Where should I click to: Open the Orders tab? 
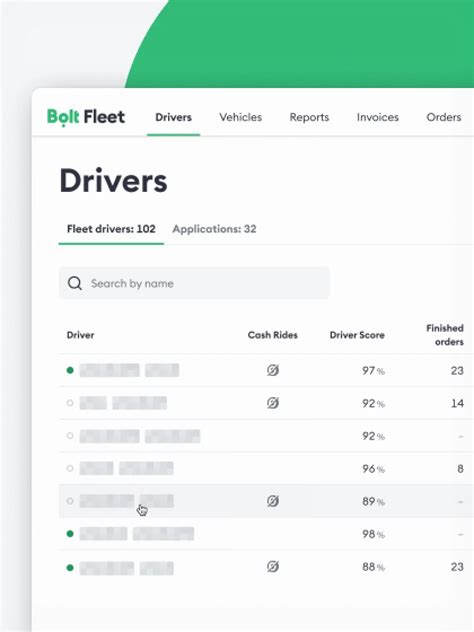click(x=444, y=117)
